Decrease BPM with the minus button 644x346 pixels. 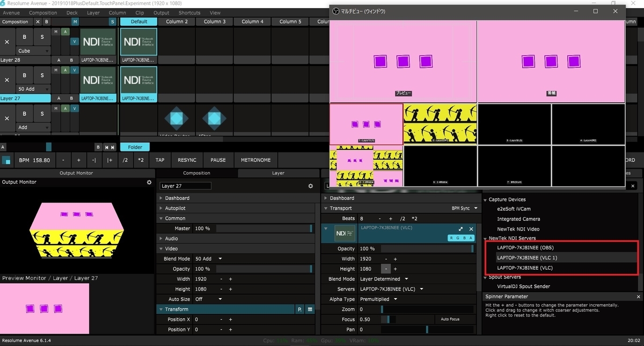63,160
